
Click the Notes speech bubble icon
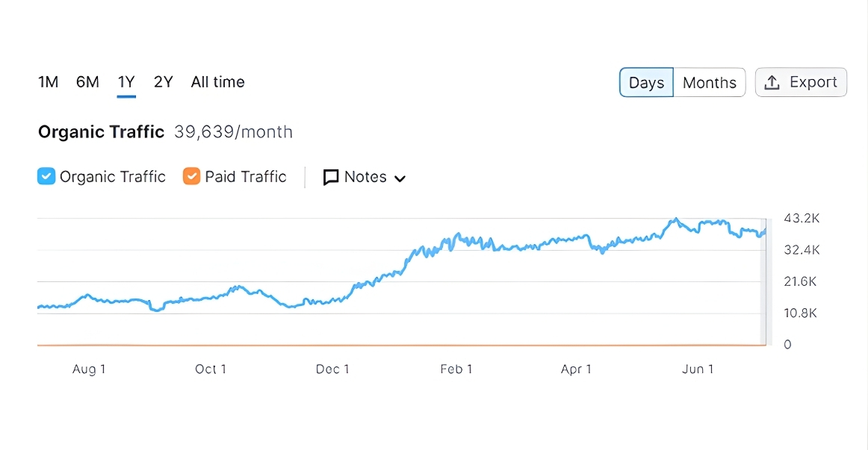[x=331, y=178]
